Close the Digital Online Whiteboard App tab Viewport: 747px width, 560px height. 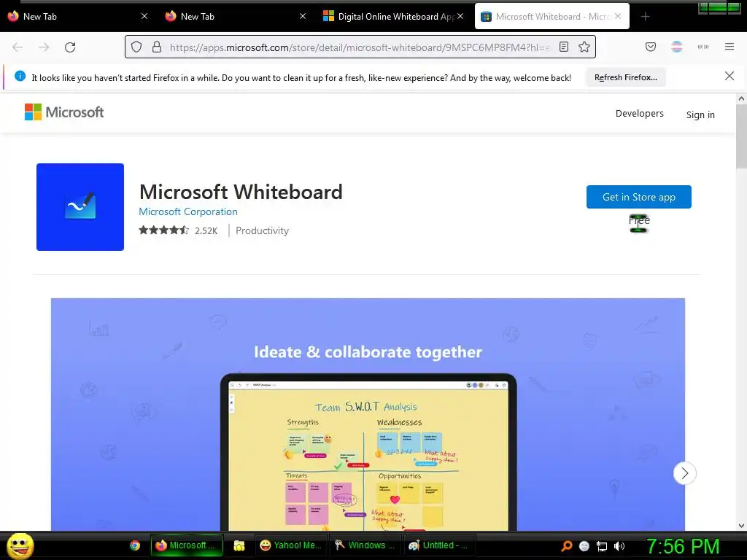[x=460, y=16]
